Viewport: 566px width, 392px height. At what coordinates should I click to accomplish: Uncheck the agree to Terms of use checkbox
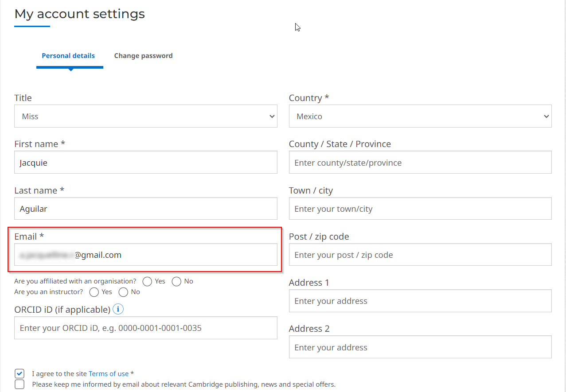tap(20, 373)
